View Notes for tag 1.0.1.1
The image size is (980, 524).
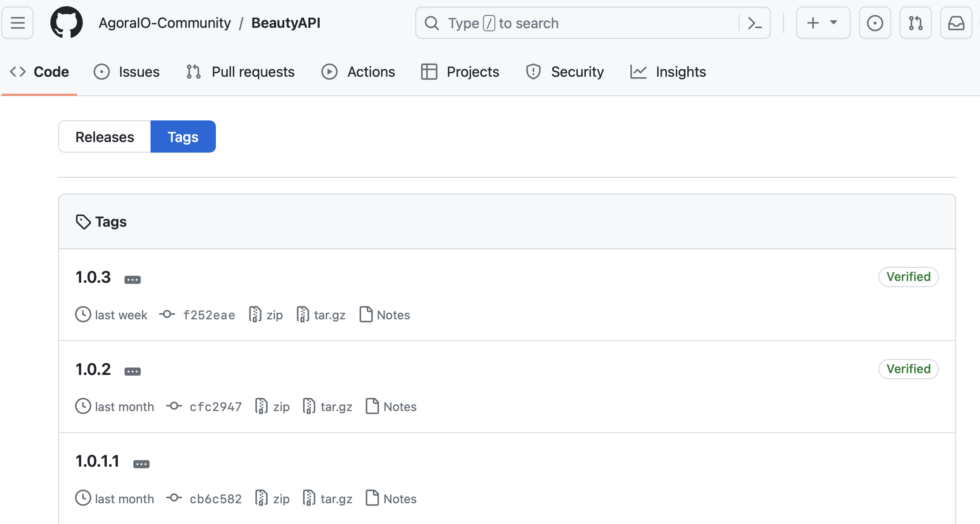(x=392, y=499)
